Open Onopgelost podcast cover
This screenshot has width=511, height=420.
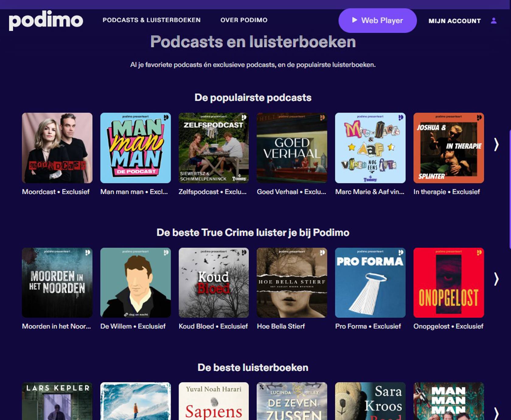449,283
